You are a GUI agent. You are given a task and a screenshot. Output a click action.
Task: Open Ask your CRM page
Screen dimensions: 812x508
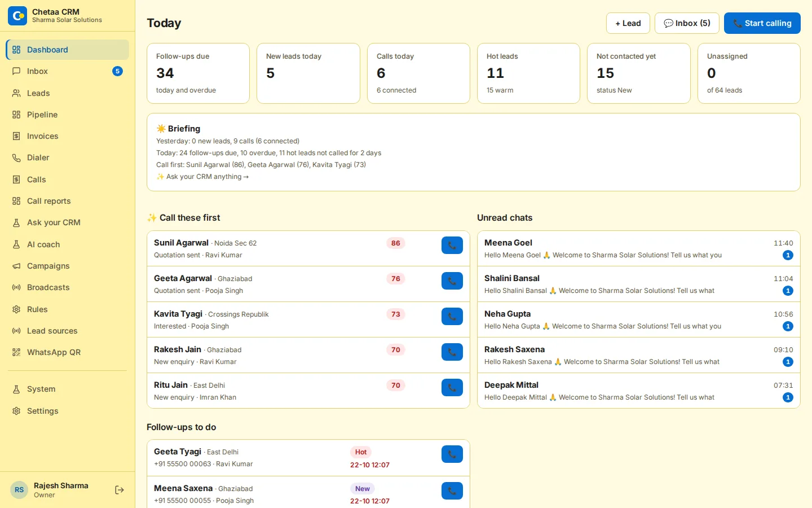click(68, 222)
